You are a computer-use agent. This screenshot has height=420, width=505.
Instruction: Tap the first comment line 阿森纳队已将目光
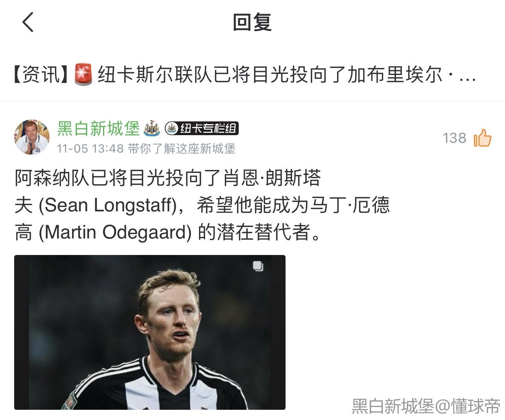pyautogui.click(x=168, y=178)
